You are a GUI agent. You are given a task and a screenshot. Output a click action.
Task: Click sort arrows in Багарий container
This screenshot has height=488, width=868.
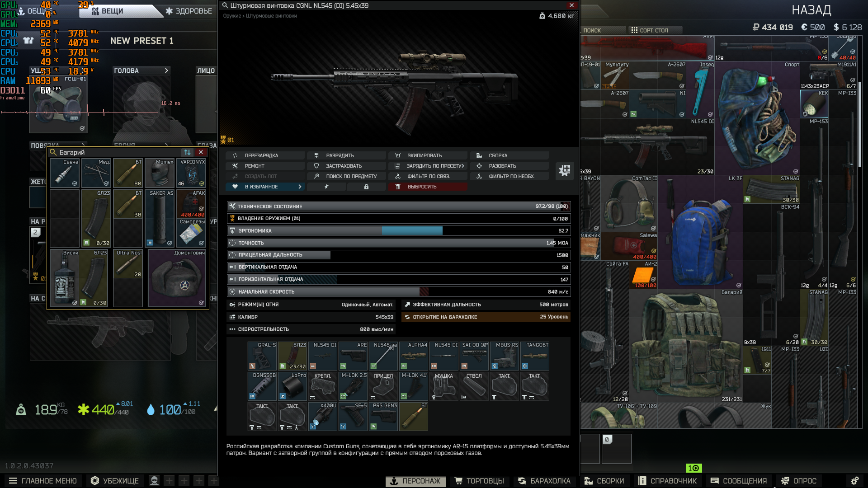pos(187,152)
